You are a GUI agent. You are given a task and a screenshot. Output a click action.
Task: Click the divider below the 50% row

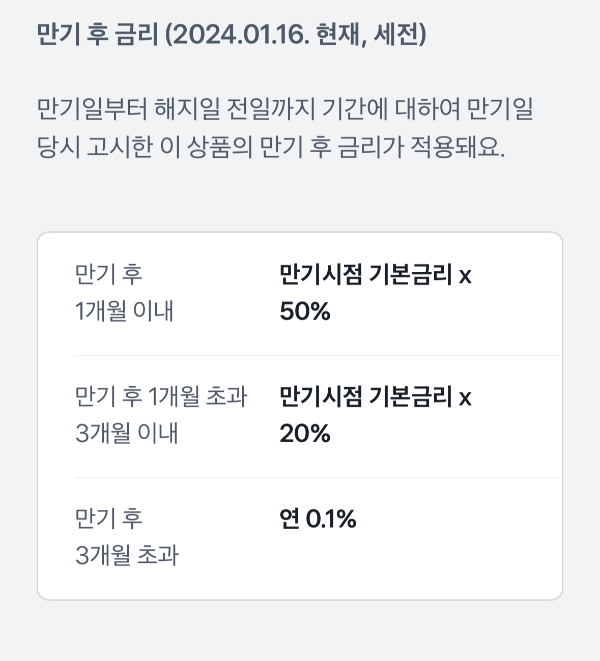click(x=318, y=355)
